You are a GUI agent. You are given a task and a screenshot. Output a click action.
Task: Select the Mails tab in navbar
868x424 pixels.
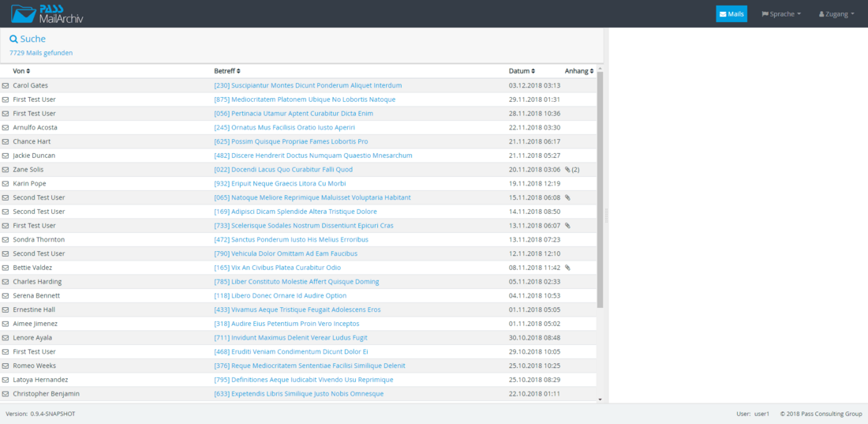(x=731, y=13)
